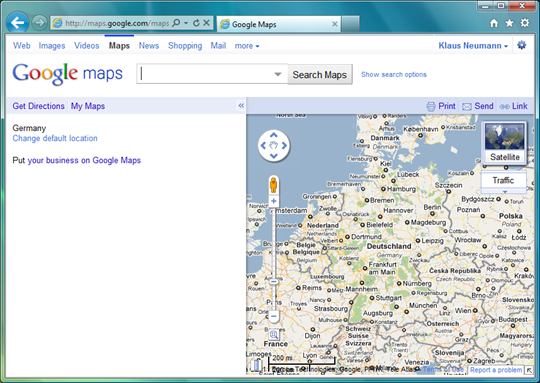
Task: Refresh the page in address bar
Action: pyautogui.click(x=196, y=23)
